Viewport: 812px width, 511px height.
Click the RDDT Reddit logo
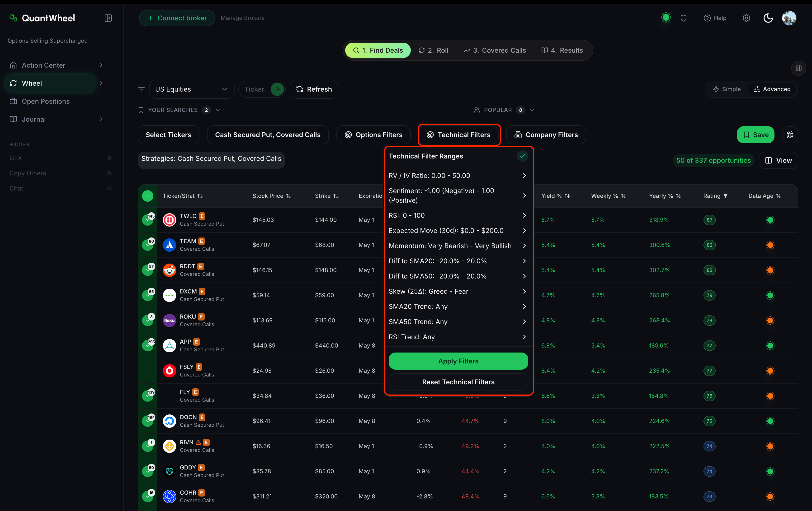click(169, 270)
